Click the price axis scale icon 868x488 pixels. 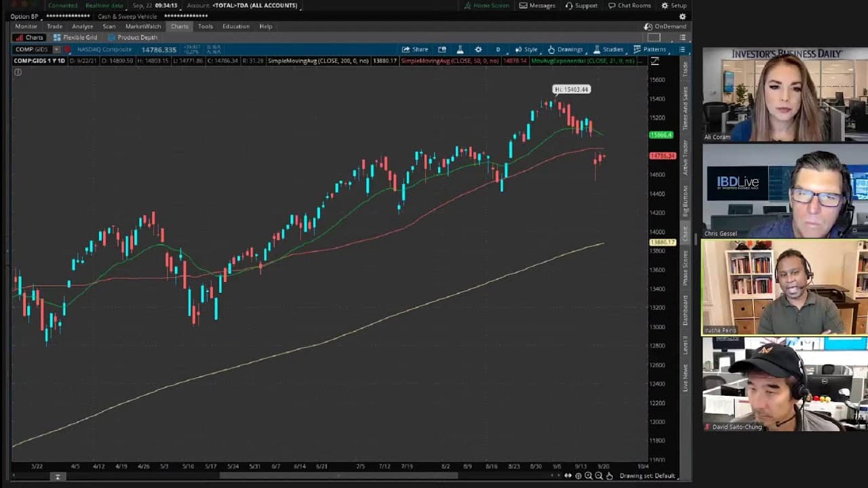654,61
